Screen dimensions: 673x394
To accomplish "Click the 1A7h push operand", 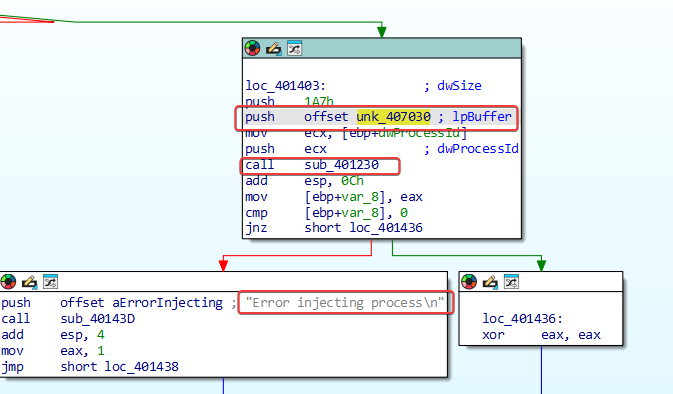I will (318, 102).
